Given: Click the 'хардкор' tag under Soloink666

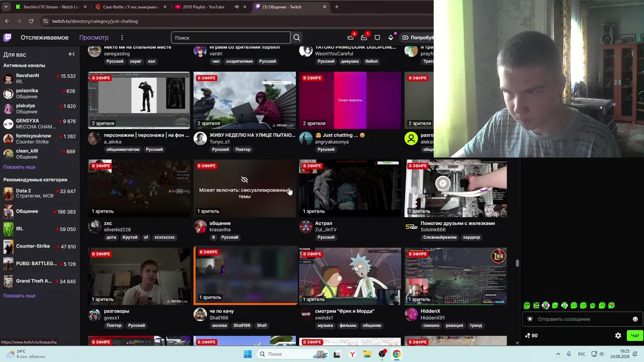Looking at the screenshot, I should click(471, 237).
